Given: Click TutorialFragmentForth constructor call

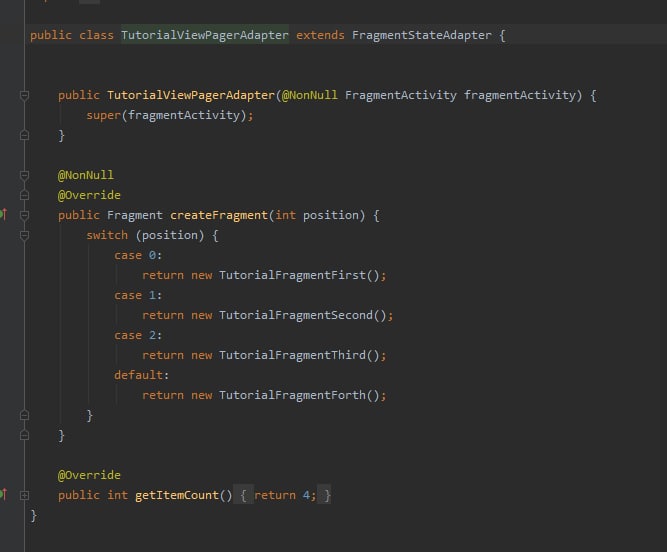Looking at the screenshot, I should pos(299,395).
